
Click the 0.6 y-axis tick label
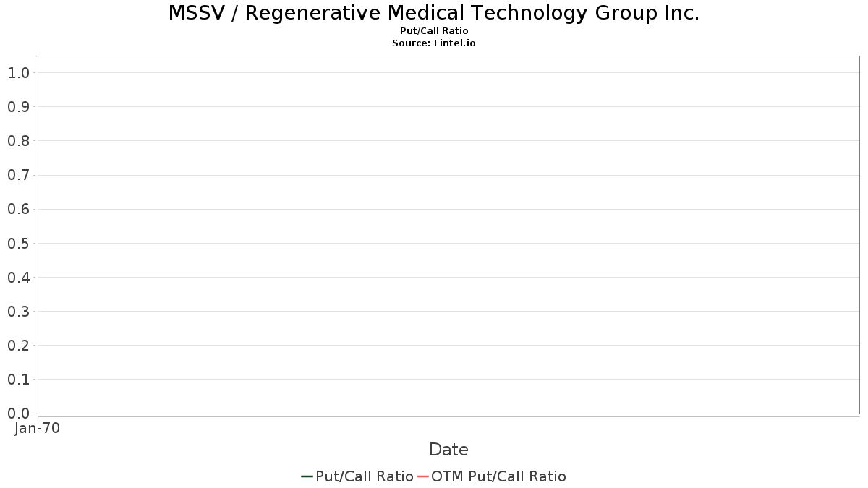(18, 209)
